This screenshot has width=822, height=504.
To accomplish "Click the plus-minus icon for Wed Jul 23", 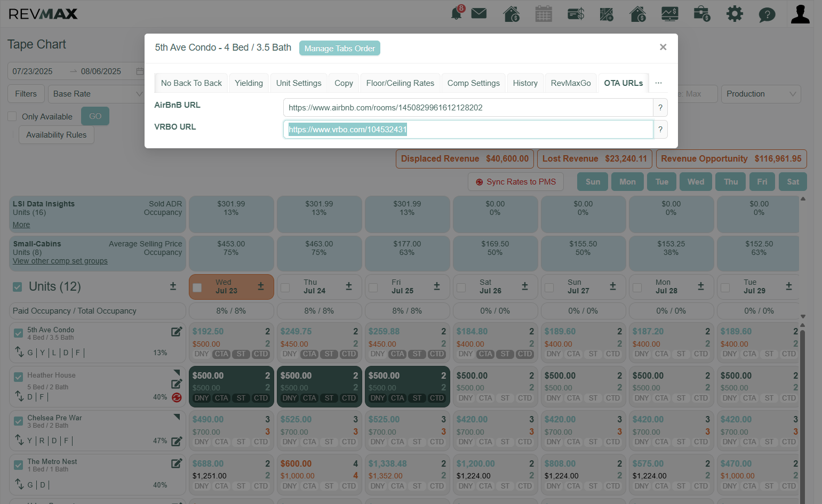I will 261,286.
